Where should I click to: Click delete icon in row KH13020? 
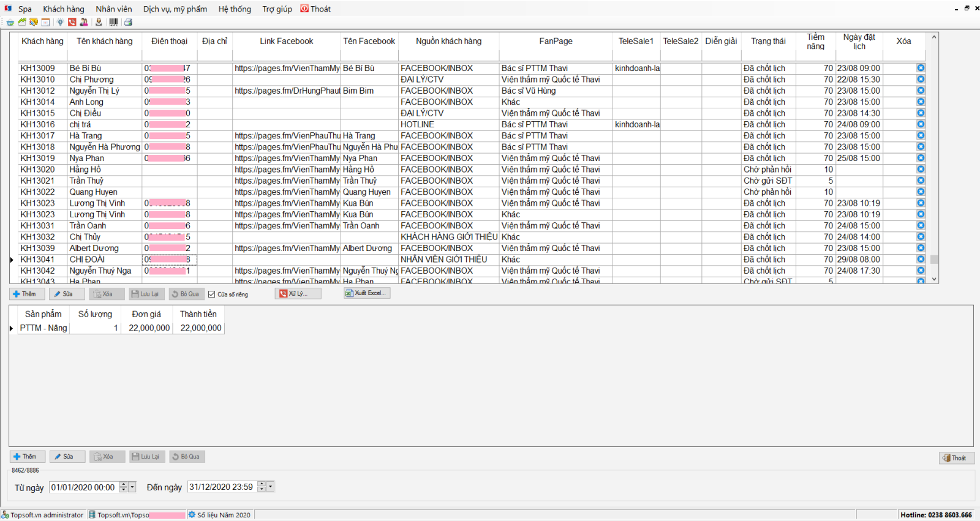click(x=921, y=170)
